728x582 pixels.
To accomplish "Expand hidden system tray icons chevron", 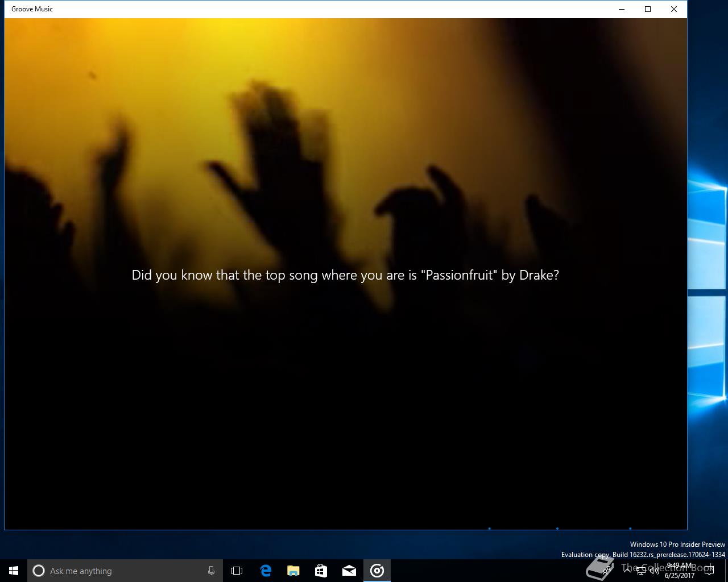I will pyautogui.click(x=628, y=571).
